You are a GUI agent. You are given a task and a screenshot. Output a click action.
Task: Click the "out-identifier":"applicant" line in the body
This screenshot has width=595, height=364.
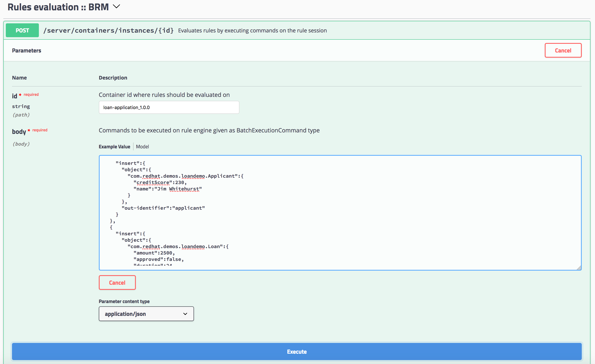point(163,208)
